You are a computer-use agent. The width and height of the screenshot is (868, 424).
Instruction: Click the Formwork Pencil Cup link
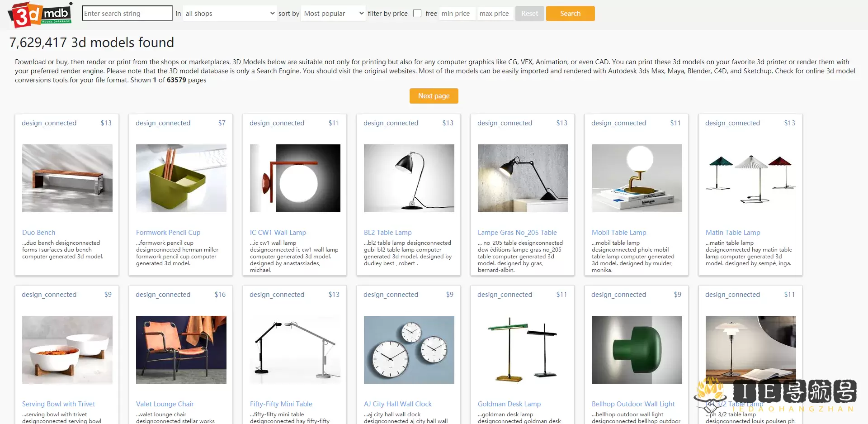click(168, 232)
